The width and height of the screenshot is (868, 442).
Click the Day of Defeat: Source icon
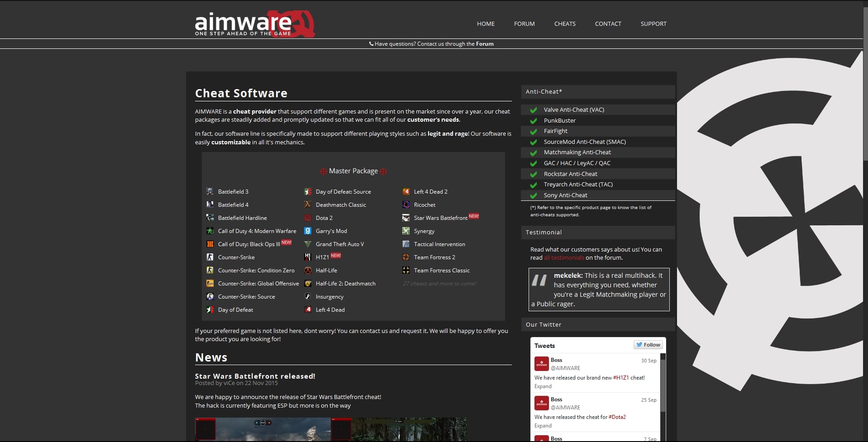[308, 191]
